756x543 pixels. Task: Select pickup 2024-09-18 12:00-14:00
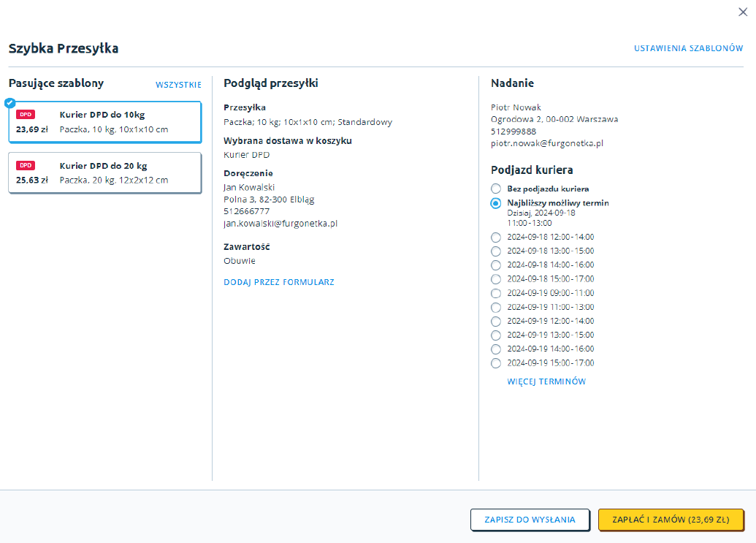pos(496,237)
